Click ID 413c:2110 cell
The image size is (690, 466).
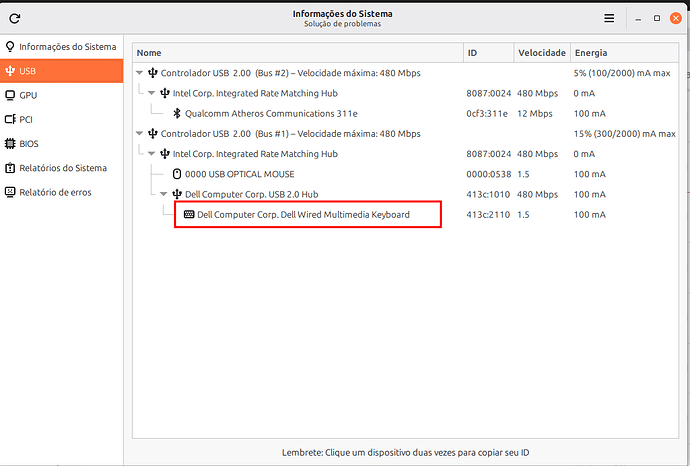pyautogui.click(x=488, y=215)
